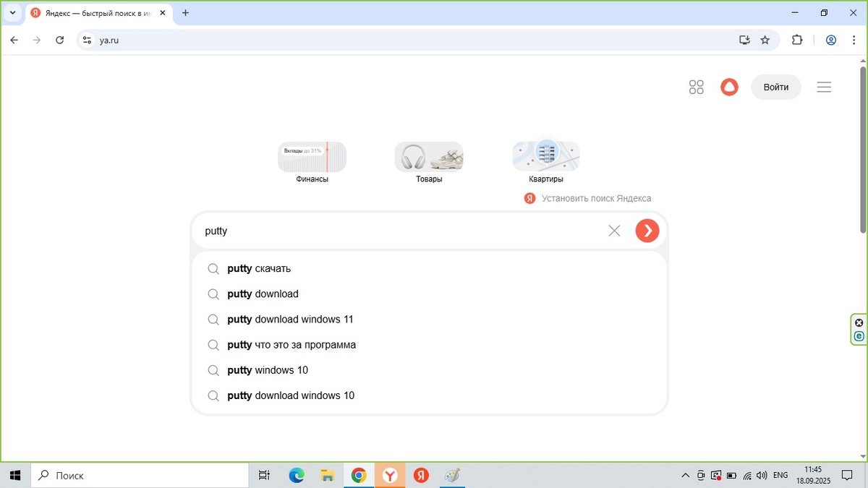This screenshot has height=488, width=868.
Task: Select suggestion putty download
Action: pyautogui.click(x=429, y=294)
